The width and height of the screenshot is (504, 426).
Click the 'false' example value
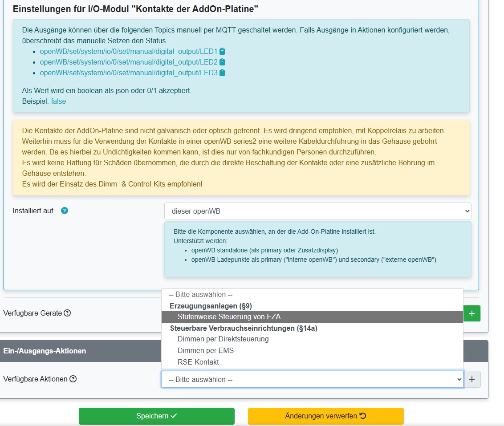click(58, 101)
